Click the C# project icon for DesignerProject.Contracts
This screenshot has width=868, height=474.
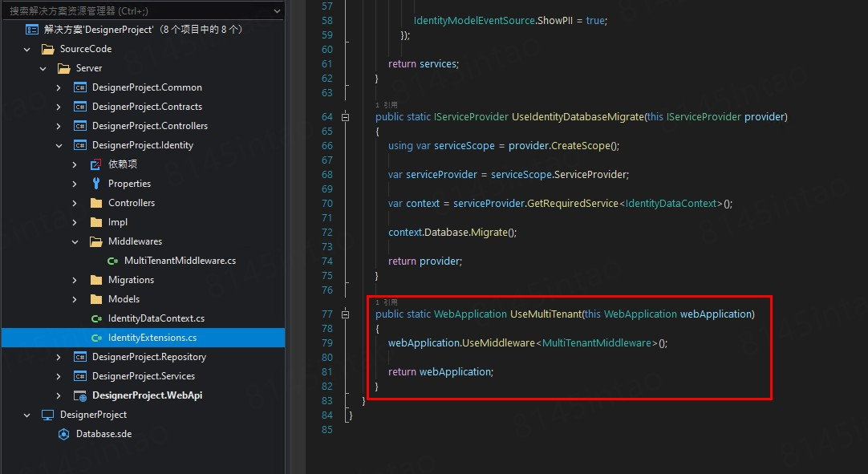(80, 107)
